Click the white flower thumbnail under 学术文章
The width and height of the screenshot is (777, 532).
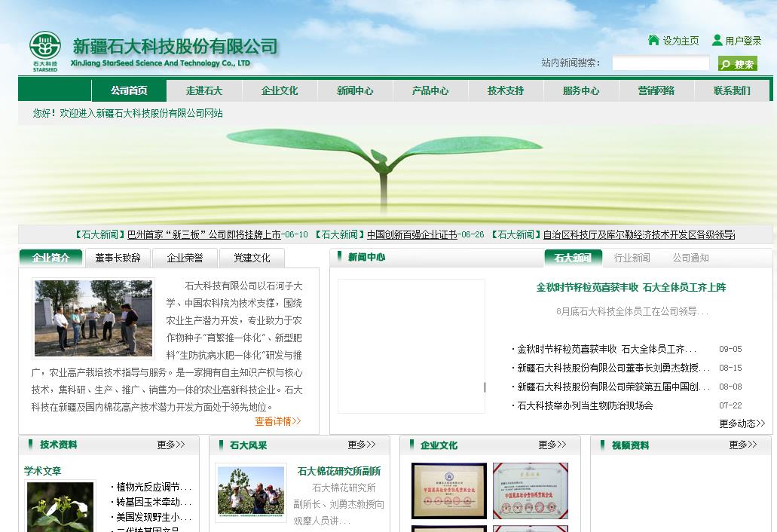60,506
